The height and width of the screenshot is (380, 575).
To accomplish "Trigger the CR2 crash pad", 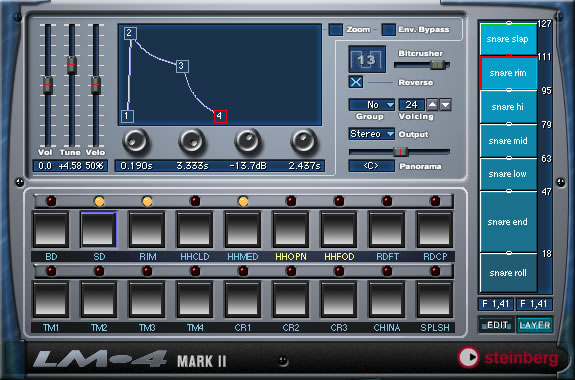I will 291,299.
